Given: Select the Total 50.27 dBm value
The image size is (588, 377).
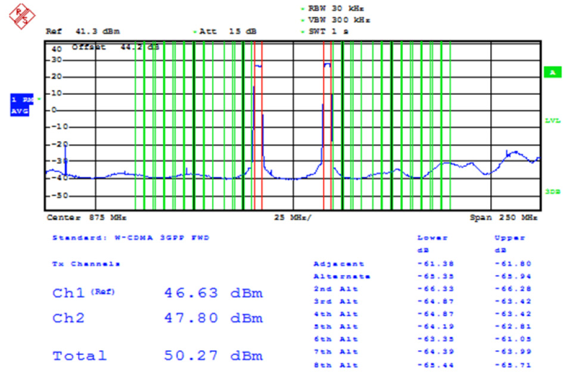Looking at the screenshot, I should click(x=213, y=356).
